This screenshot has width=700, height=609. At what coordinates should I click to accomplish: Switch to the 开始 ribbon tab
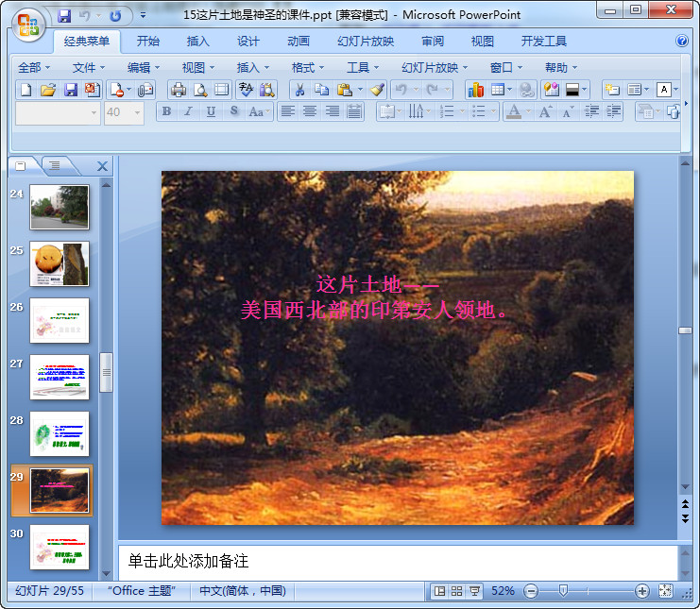point(147,42)
